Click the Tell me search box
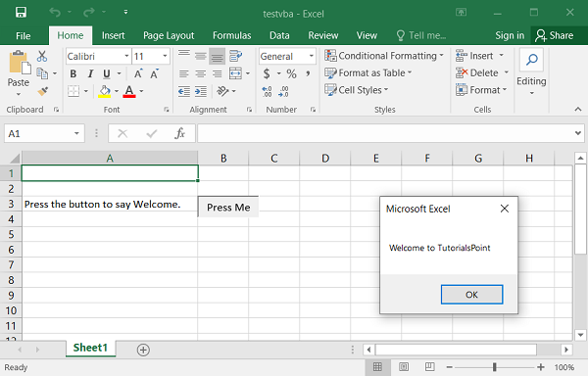Viewport: 588px width, 376px height. [421, 35]
